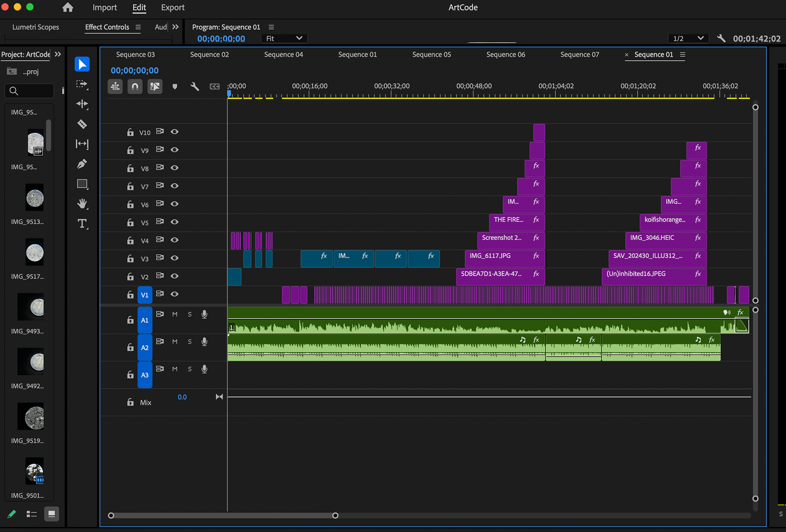This screenshot has width=786, height=532.
Task: Switch to the Sequence 05 tab
Action: tap(431, 54)
